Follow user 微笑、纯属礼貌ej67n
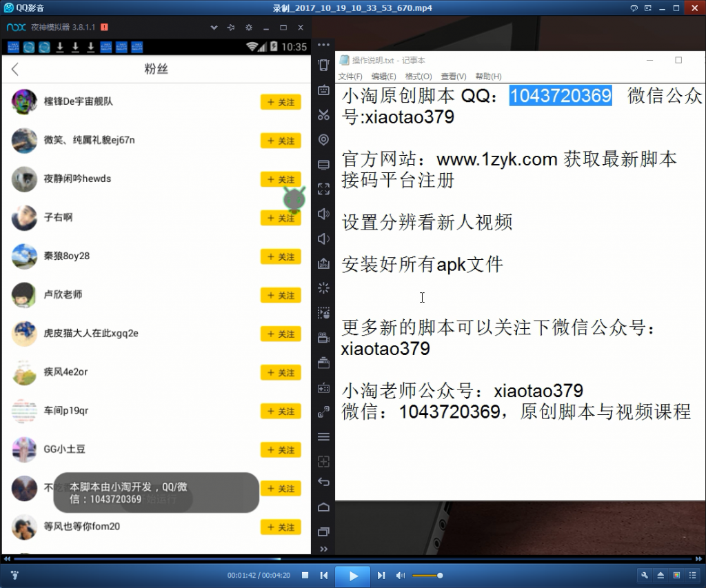The width and height of the screenshot is (706, 588). point(281,141)
